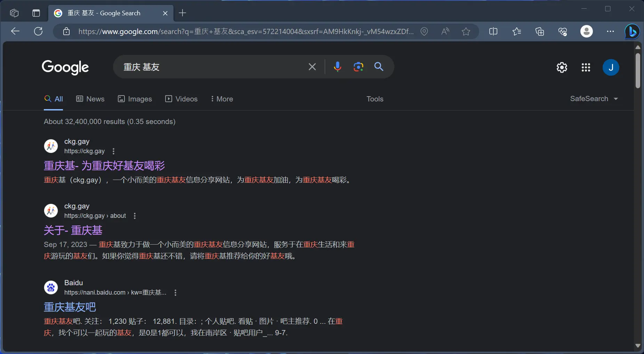Open the 重庆基友吧 Baidu result link
The image size is (644, 354).
(70, 307)
